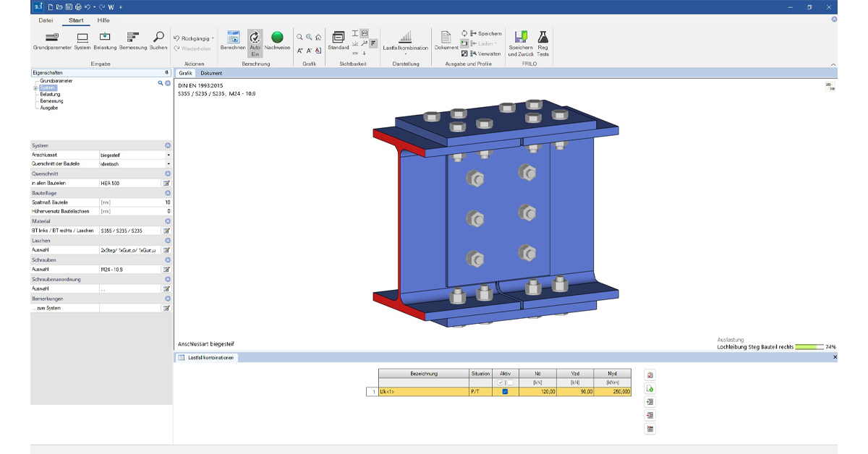Viewport: 868px width, 454px height.
Task: Edit Laschen Auswahl via edit icon
Action: 166,250
